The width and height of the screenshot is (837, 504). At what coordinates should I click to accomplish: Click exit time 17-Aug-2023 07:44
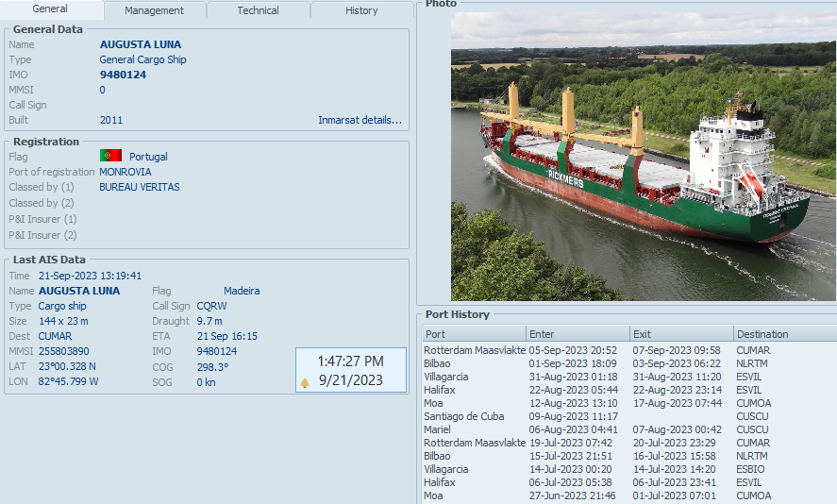tap(677, 403)
